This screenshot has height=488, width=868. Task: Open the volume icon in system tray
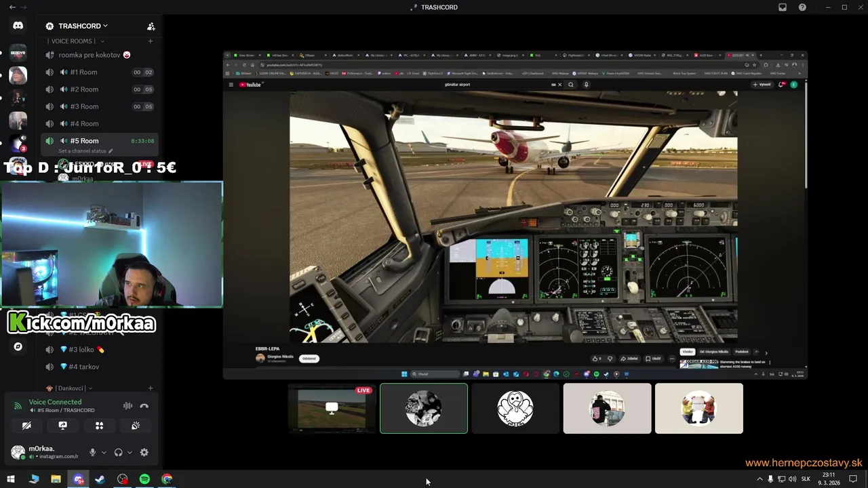click(792, 479)
